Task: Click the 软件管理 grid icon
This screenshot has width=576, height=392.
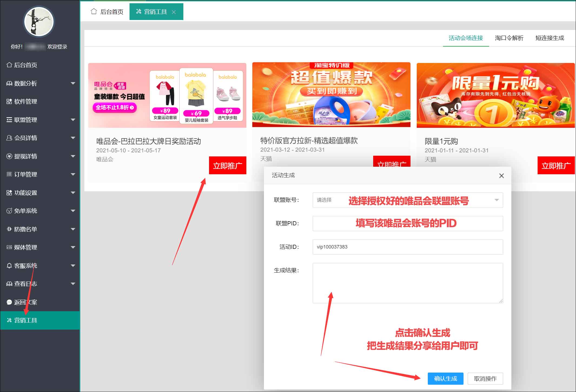Action: tap(9, 101)
